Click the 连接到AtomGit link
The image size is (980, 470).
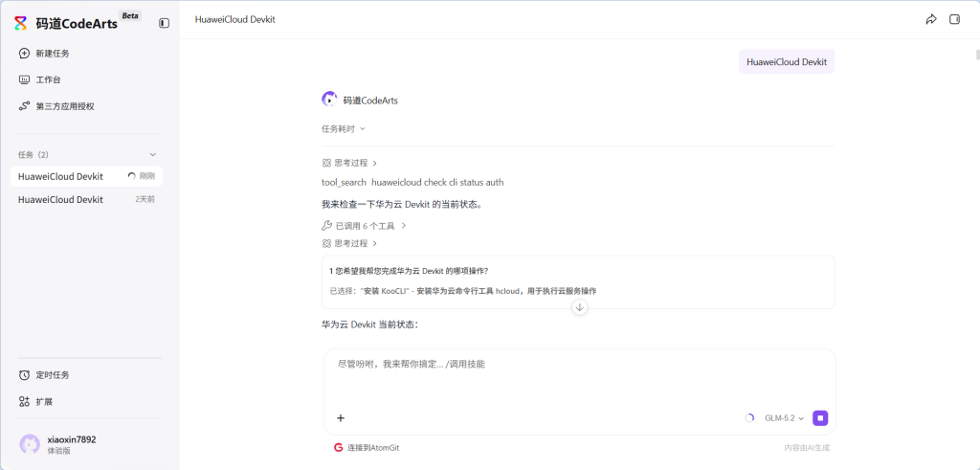click(374, 447)
